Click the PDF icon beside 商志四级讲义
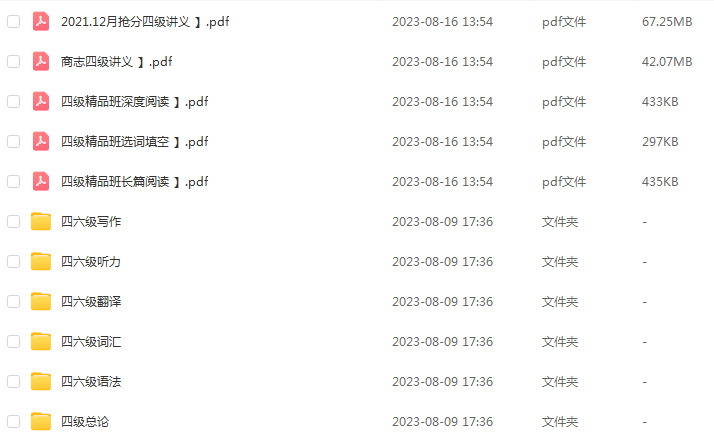Image resolution: width=714 pixels, height=437 pixels. (x=41, y=61)
